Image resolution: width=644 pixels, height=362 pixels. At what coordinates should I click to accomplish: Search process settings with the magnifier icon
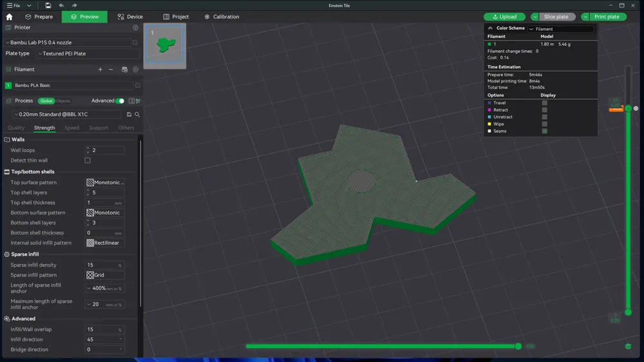click(x=137, y=115)
